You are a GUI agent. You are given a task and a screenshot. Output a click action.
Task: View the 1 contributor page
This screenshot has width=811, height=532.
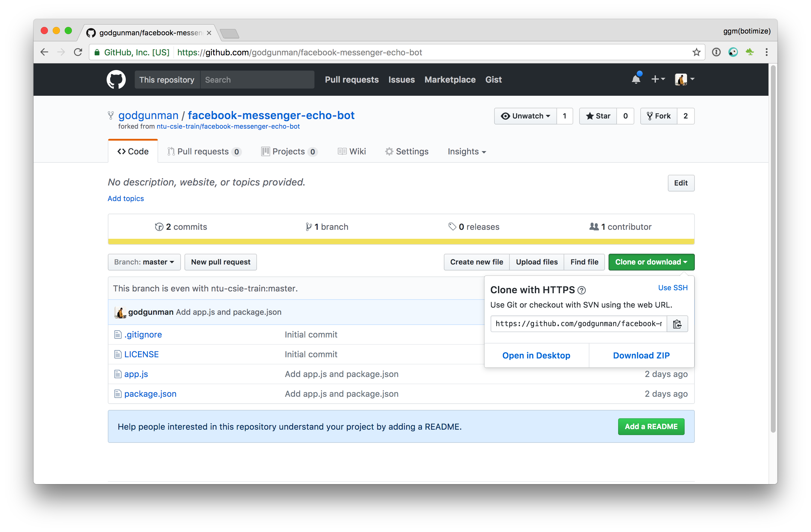pyautogui.click(x=620, y=227)
